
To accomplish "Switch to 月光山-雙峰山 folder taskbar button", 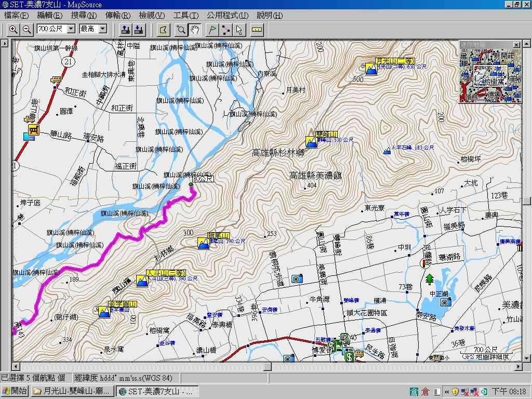I will pyautogui.click(x=73, y=391).
